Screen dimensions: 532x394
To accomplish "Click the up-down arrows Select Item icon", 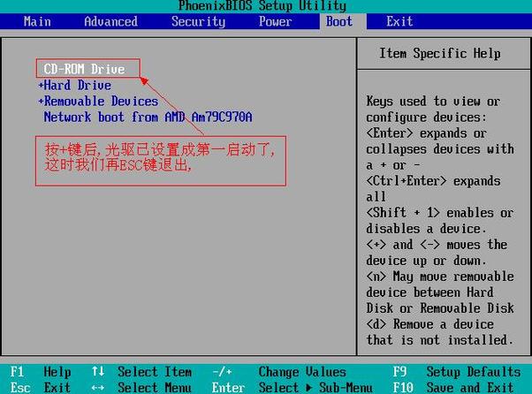I will (98, 372).
